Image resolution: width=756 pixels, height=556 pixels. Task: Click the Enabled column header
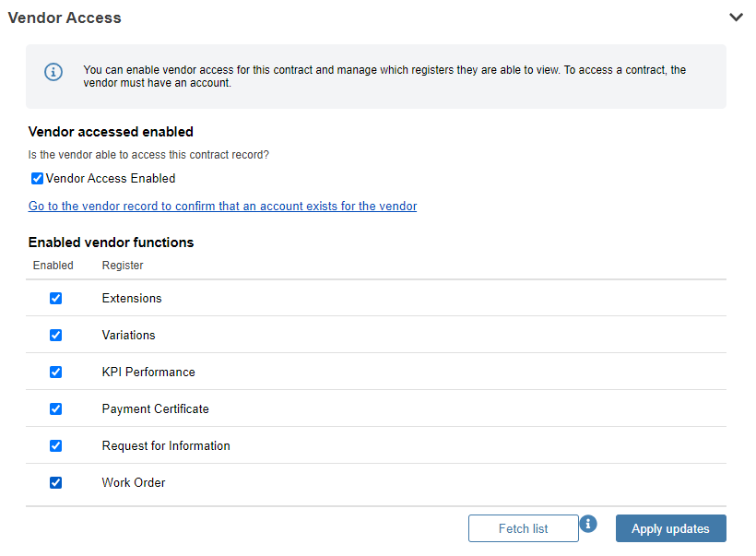point(53,266)
